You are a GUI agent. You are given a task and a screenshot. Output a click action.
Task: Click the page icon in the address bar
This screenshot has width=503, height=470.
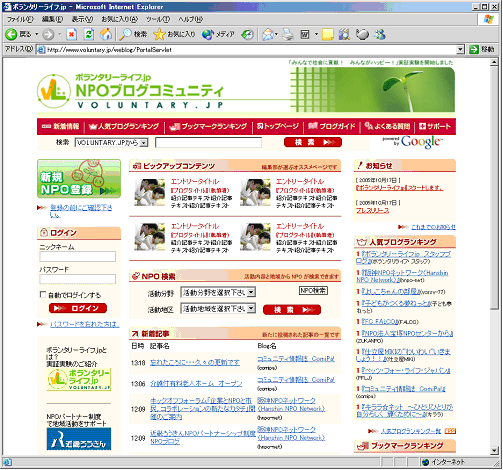click(x=41, y=50)
